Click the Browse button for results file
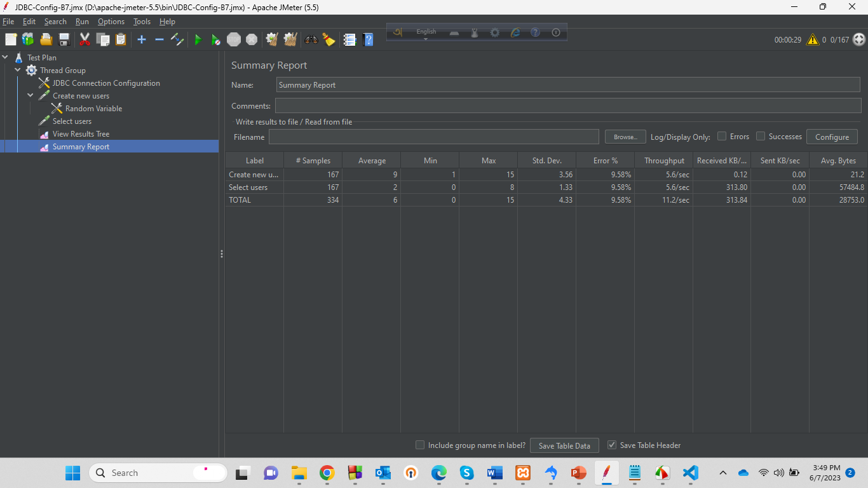Image resolution: width=868 pixels, height=488 pixels. pyautogui.click(x=625, y=137)
